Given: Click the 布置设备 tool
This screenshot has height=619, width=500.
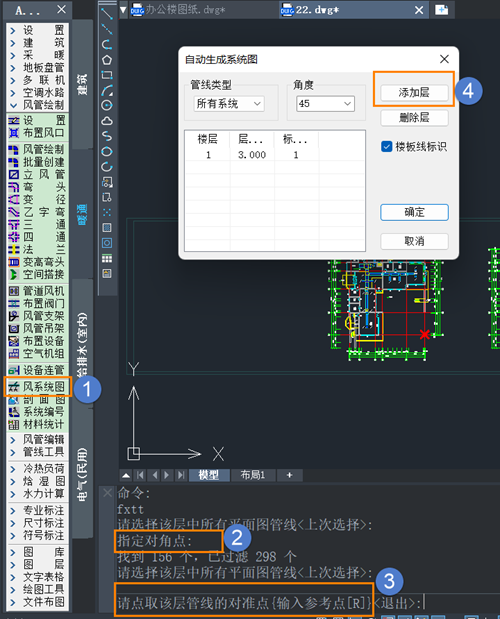Looking at the screenshot, I should click(x=37, y=341).
